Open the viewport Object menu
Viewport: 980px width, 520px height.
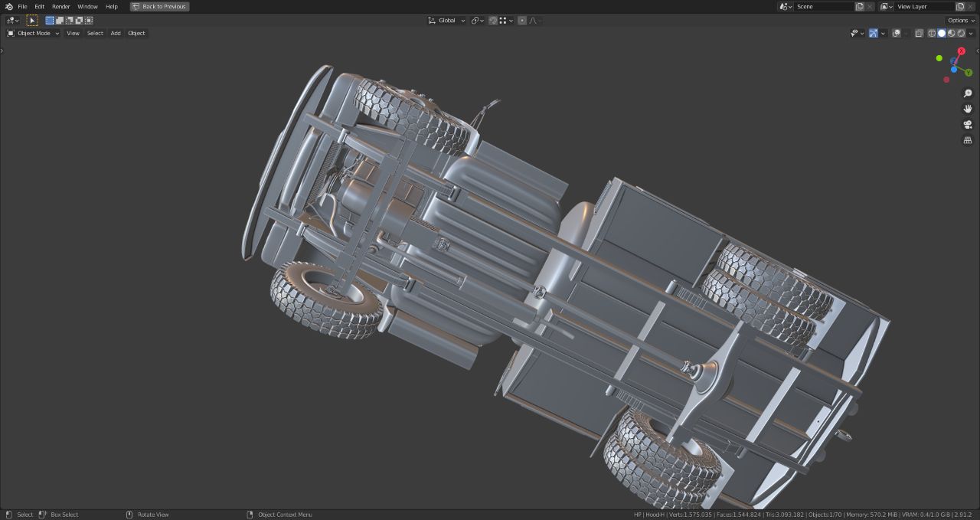click(136, 33)
